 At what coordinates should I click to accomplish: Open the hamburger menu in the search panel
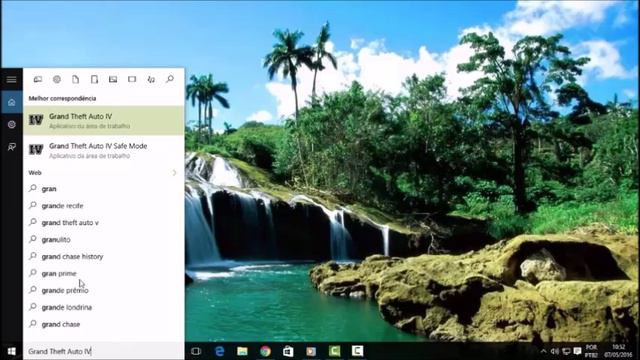tap(11, 79)
